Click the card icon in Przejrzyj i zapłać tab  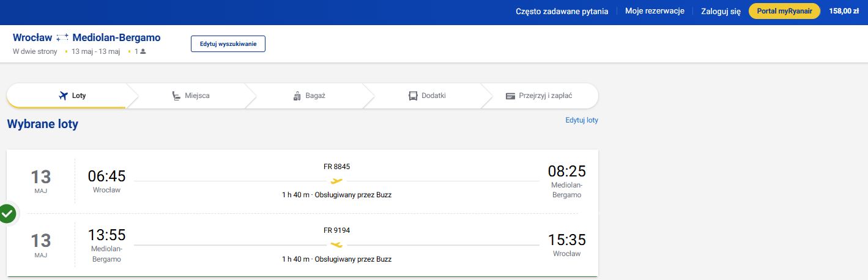coord(510,96)
